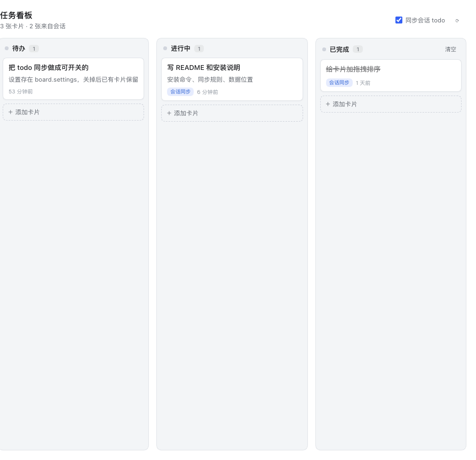Click the 1 天前 timestamp
The width and height of the screenshot is (476, 460).
coord(363,83)
